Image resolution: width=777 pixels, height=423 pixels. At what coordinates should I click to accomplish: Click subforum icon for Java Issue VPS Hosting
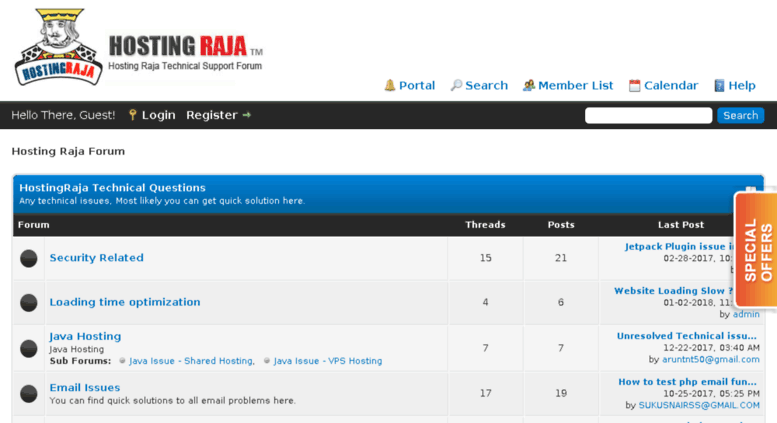click(x=267, y=361)
